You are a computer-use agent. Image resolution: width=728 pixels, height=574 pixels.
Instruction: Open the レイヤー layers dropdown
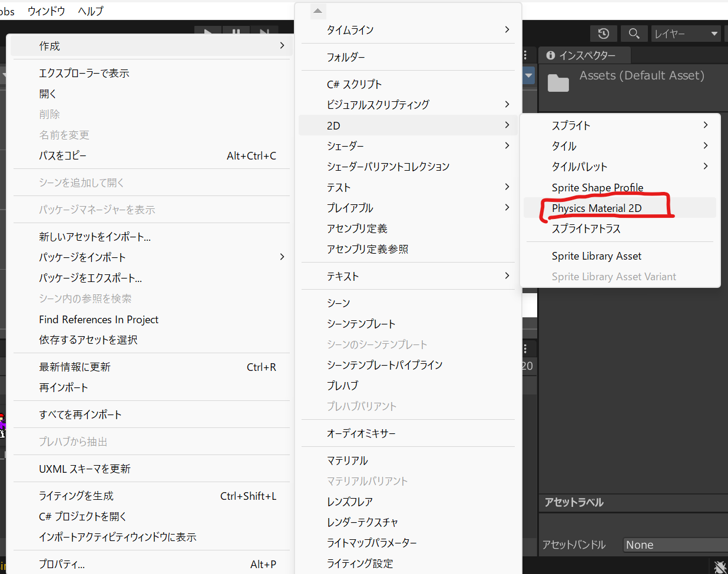[x=686, y=34]
